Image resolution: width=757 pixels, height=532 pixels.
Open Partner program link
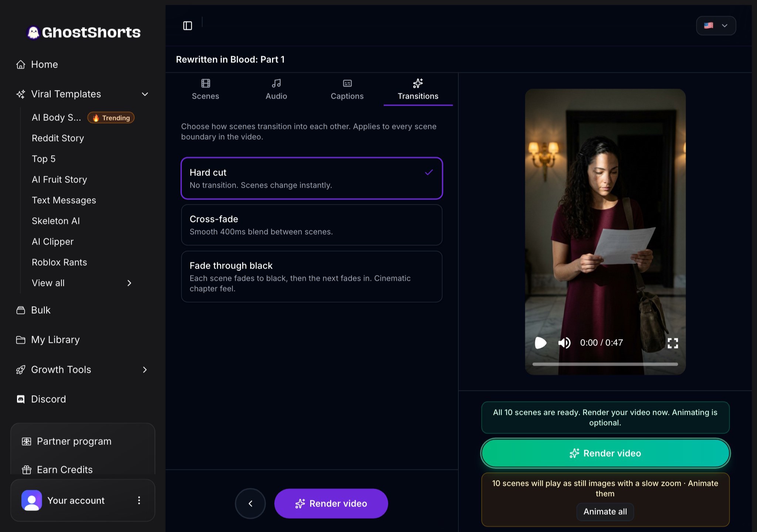tap(74, 441)
